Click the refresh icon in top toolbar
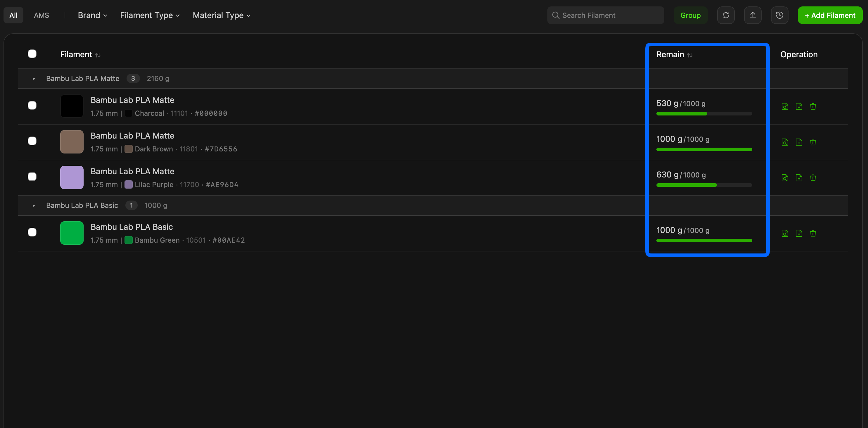868x428 pixels. (x=726, y=15)
